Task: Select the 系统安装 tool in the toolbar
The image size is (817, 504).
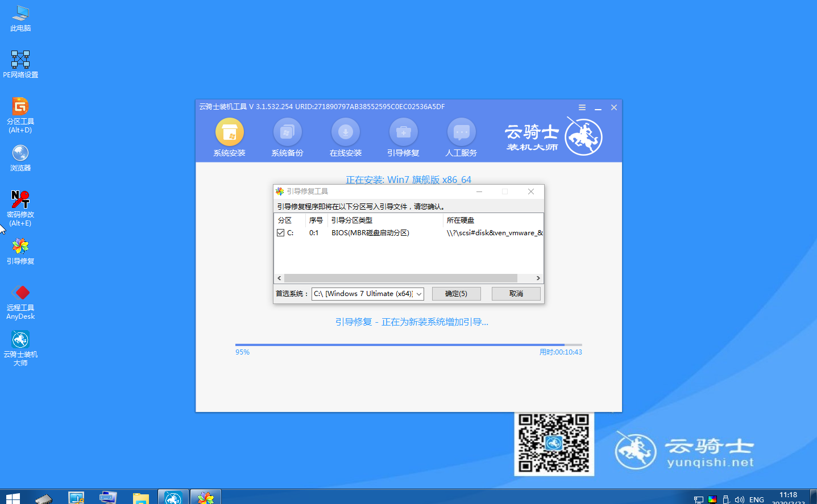Action: pos(229,136)
